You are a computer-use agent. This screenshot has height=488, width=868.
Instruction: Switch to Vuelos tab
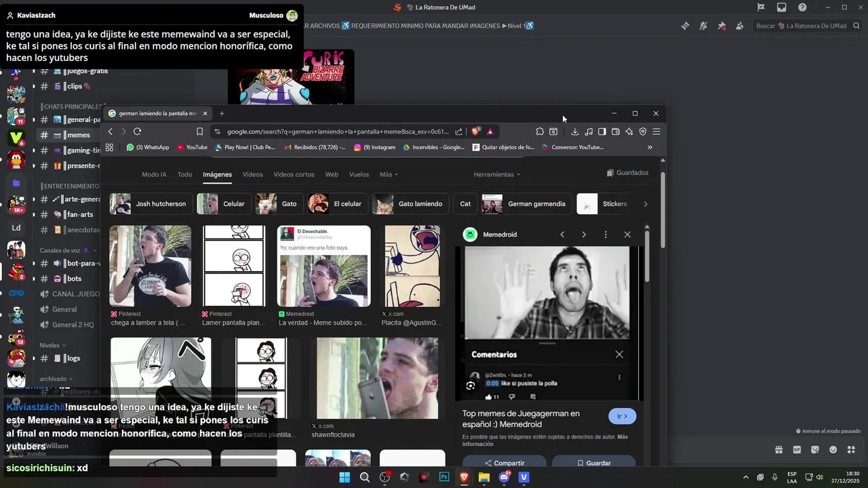point(359,174)
